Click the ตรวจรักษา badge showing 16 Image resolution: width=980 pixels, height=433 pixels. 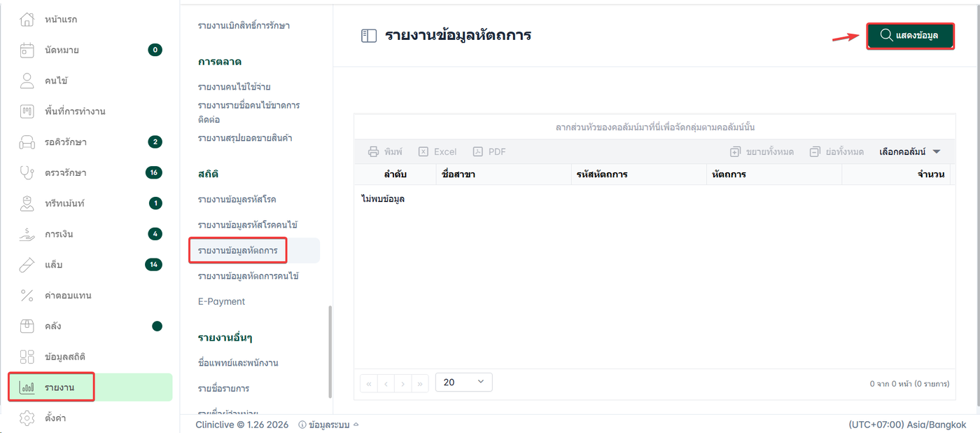pos(155,172)
